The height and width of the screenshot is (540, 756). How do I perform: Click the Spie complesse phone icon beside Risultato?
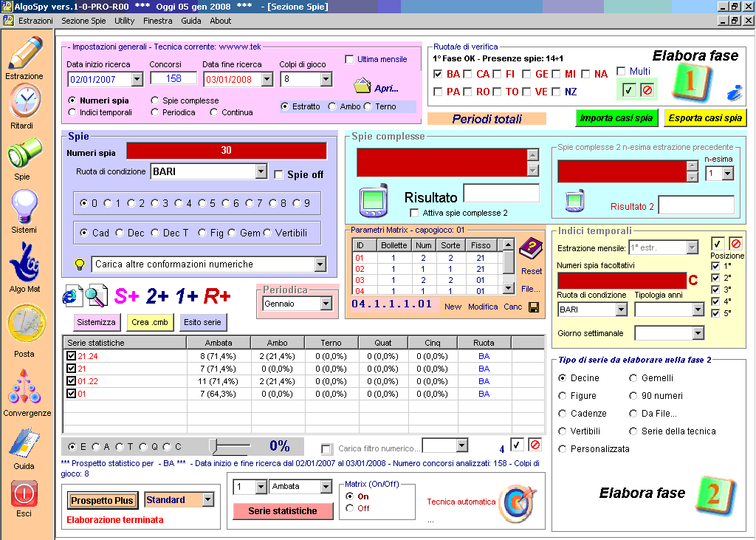pyautogui.click(x=374, y=200)
